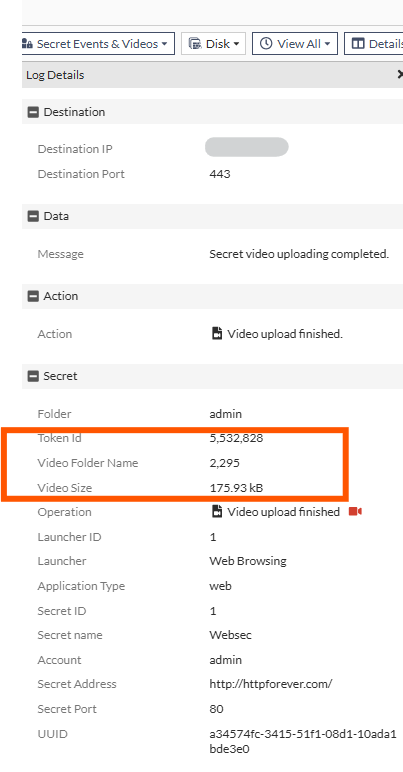Select Video Folder Name value 2,295
This screenshot has width=403, height=772.
point(224,463)
